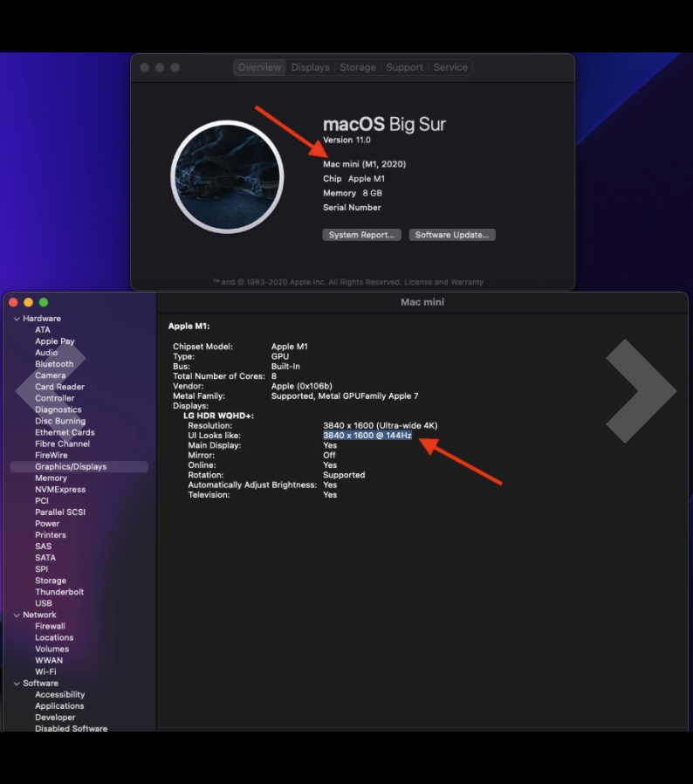Select Disc Burning in the sidebar
Screen dimensions: 693x784
click(60, 422)
